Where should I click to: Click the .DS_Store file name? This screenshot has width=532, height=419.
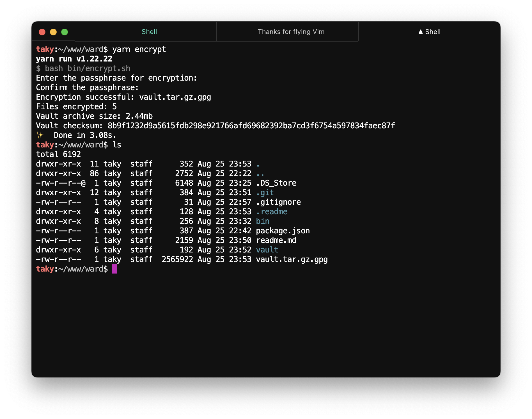[x=276, y=183]
